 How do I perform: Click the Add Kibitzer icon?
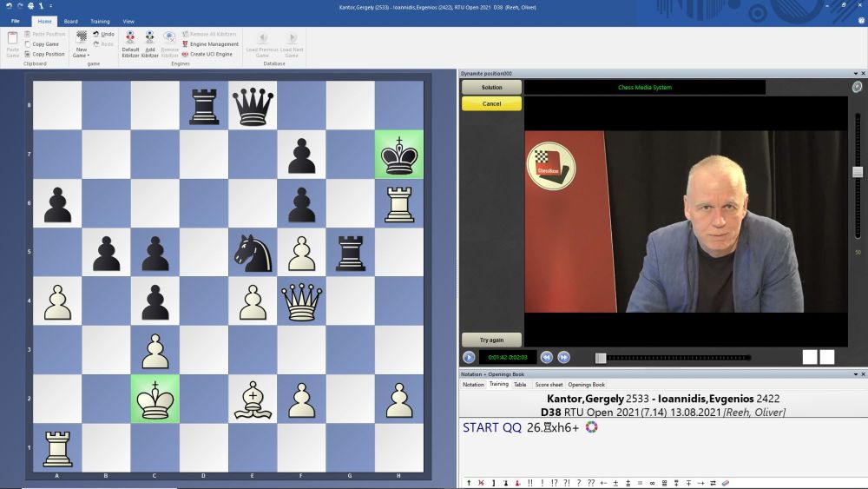150,43
